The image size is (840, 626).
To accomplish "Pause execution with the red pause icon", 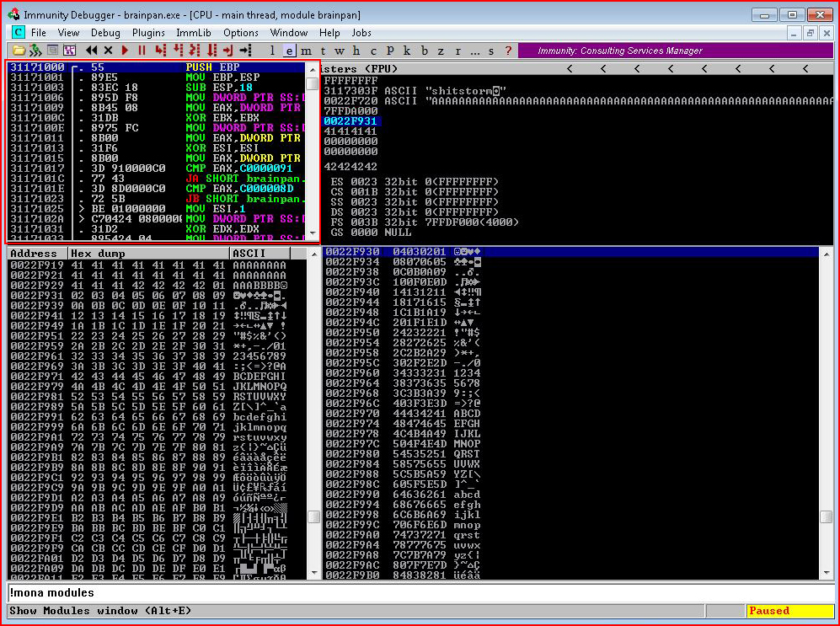I will click(x=142, y=51).
